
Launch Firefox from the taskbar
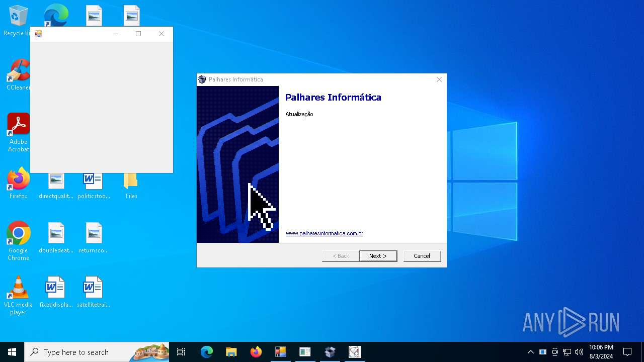256,352
